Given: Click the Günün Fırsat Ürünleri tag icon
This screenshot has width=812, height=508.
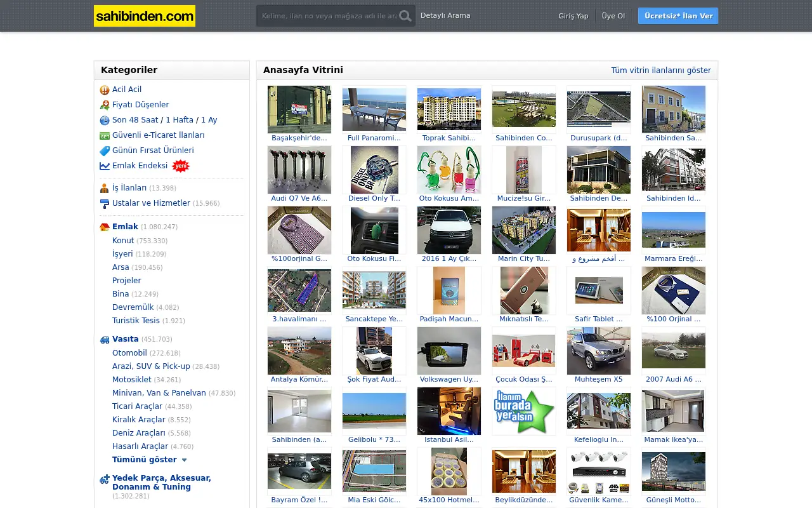Looking at the screenshot, I should pos(105,150).
